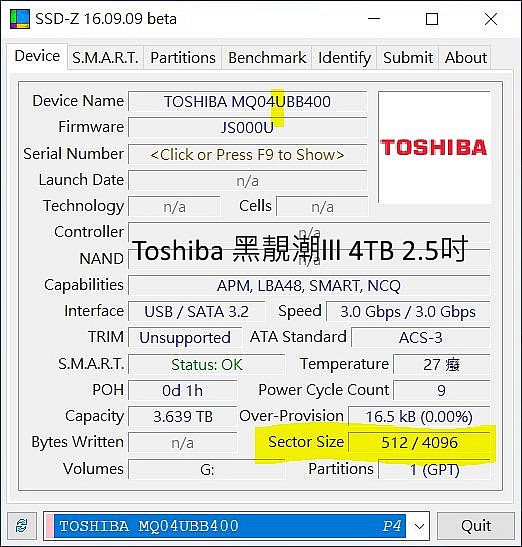Show the About tab
Image resolution: width=522 pixels, height=547 pixels.
point(465,58)
